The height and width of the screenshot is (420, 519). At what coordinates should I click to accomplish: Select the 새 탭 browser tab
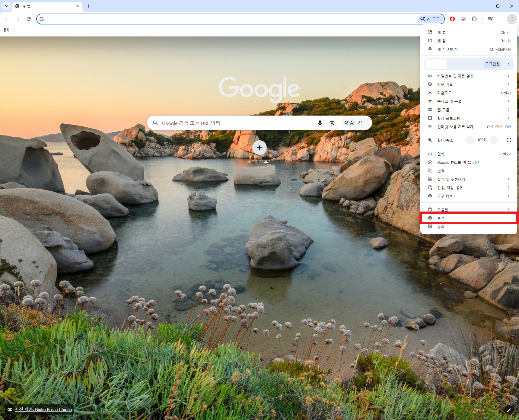(x=47, y=6)
